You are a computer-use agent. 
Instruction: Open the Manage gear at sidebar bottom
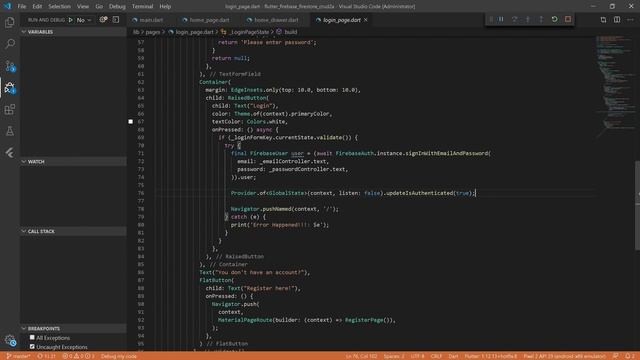(10, 340)
